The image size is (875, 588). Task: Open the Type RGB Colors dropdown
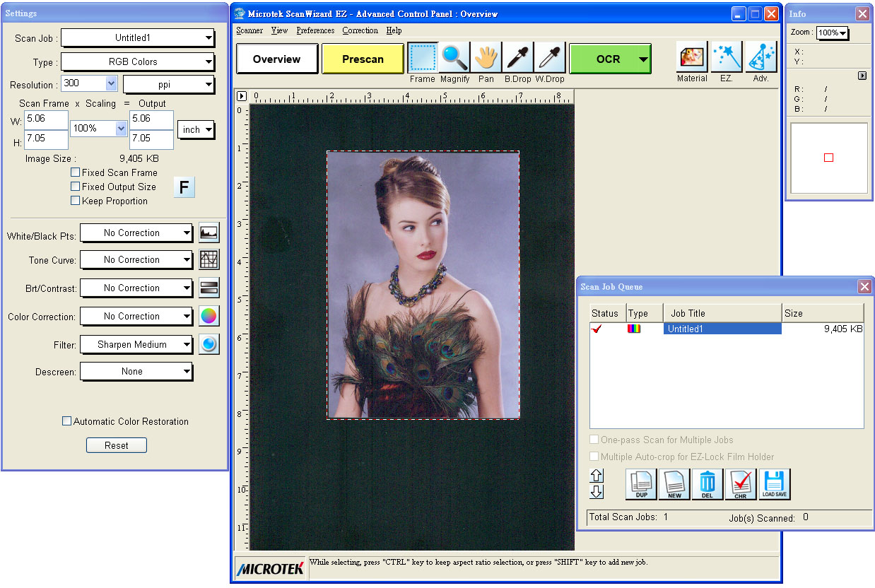pos(138,62)
